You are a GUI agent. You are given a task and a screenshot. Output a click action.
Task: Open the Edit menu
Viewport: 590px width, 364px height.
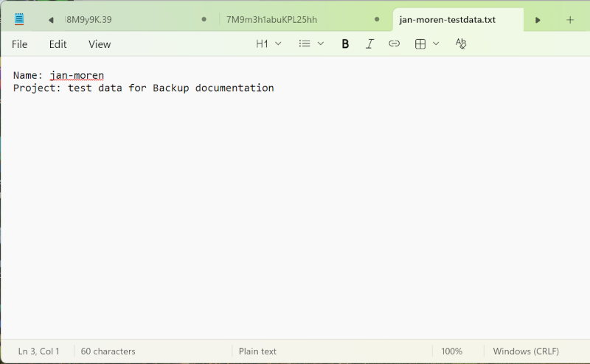pos(58,44)
